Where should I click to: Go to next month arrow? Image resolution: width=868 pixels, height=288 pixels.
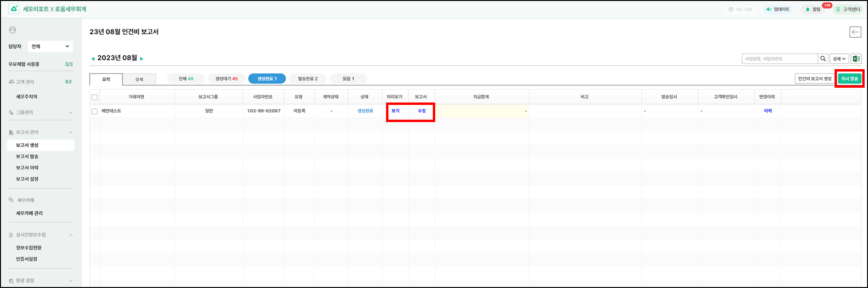[x=142, y=59]
